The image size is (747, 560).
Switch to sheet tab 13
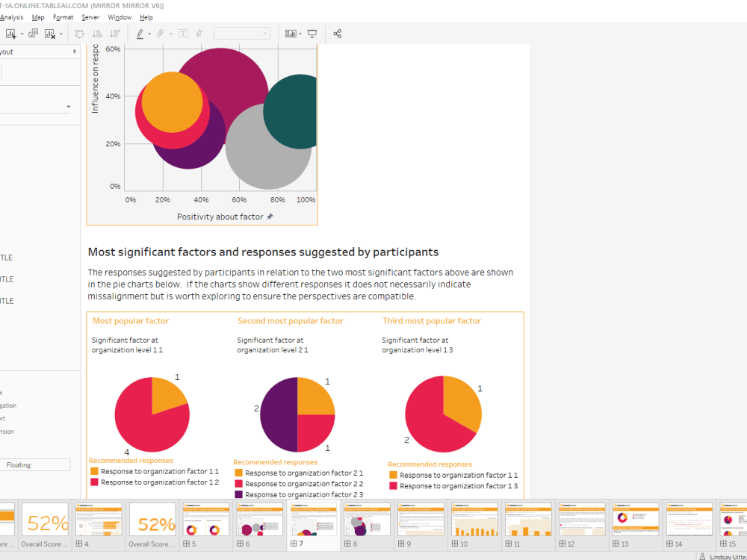636,526
